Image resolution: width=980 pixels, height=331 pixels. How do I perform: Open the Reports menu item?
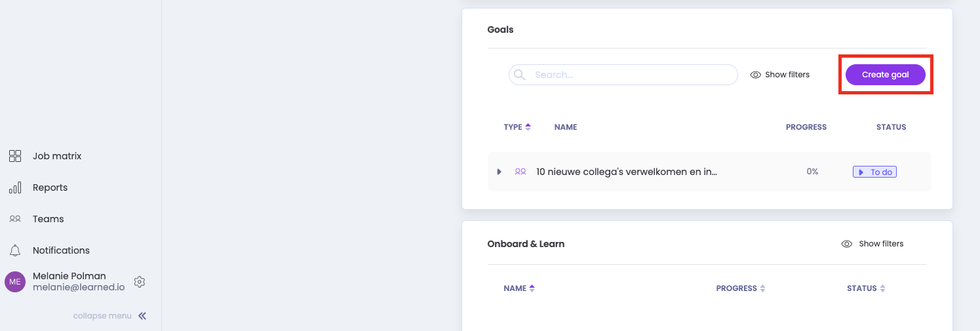50,187
